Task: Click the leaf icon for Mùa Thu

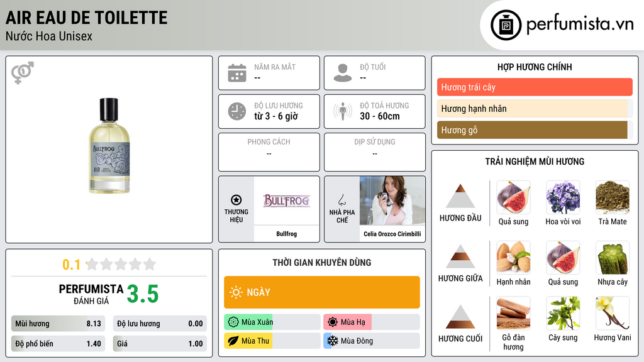Action: tap(233, 341)
